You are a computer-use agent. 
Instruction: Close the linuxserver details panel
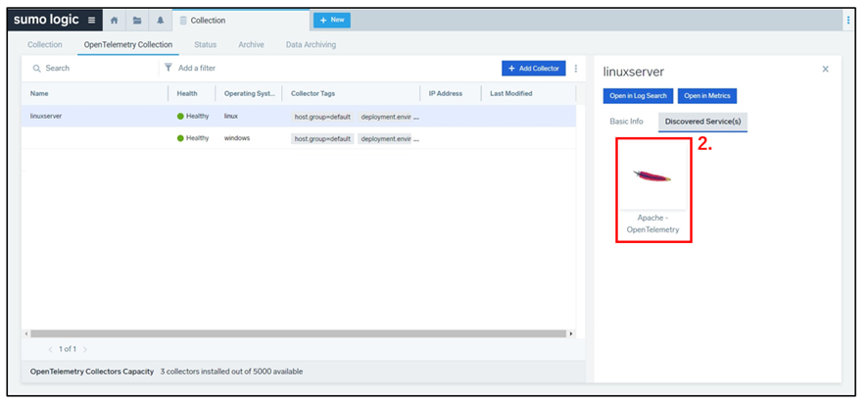[825, 69]
